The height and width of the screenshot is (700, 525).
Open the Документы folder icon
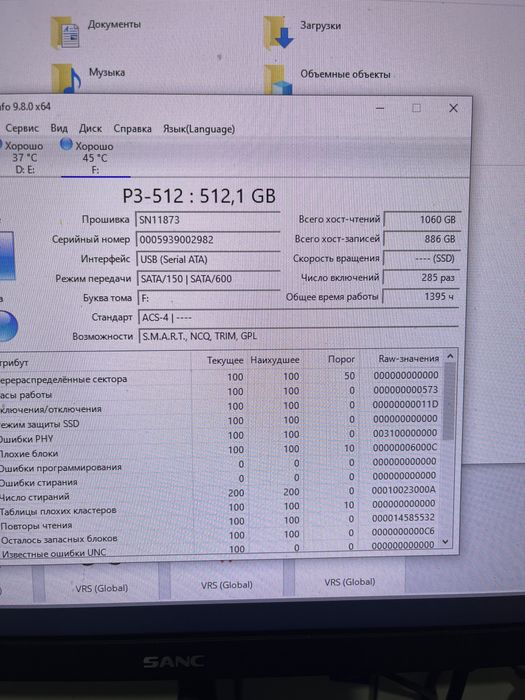pyautogui.click(x=65, y=33)
